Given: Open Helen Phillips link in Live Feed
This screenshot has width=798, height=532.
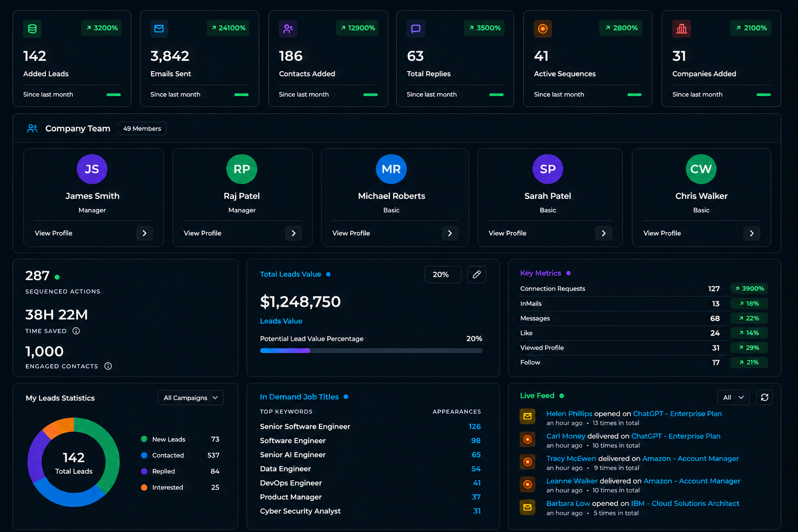Looking at the screenshot, I should point(569,414).
